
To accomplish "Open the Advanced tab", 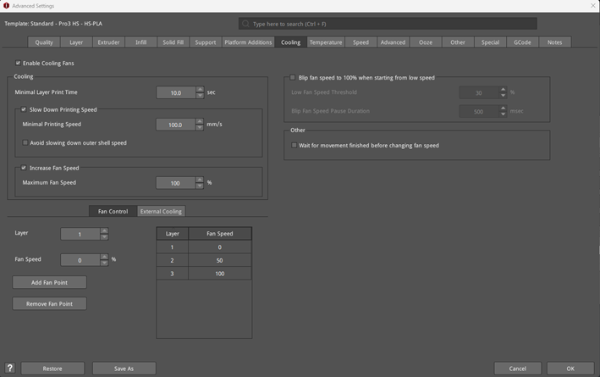I will (x=393, y=42).
